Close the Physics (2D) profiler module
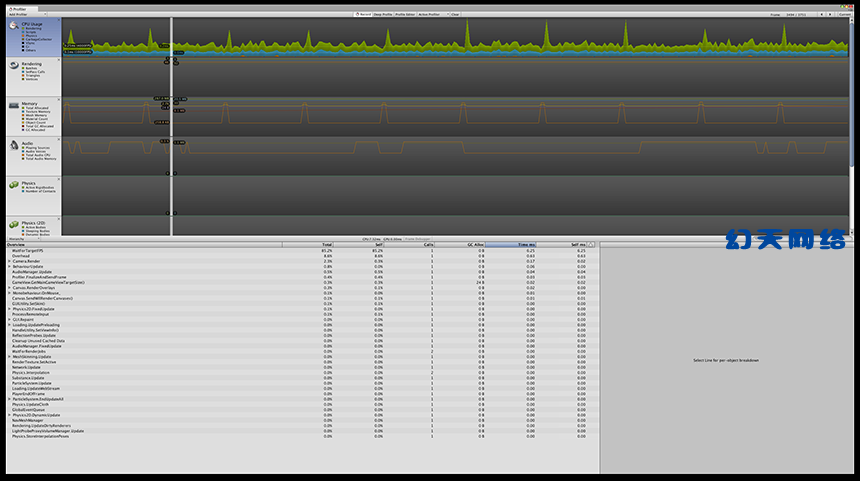860x481 pixels. [x=59, y=219]
